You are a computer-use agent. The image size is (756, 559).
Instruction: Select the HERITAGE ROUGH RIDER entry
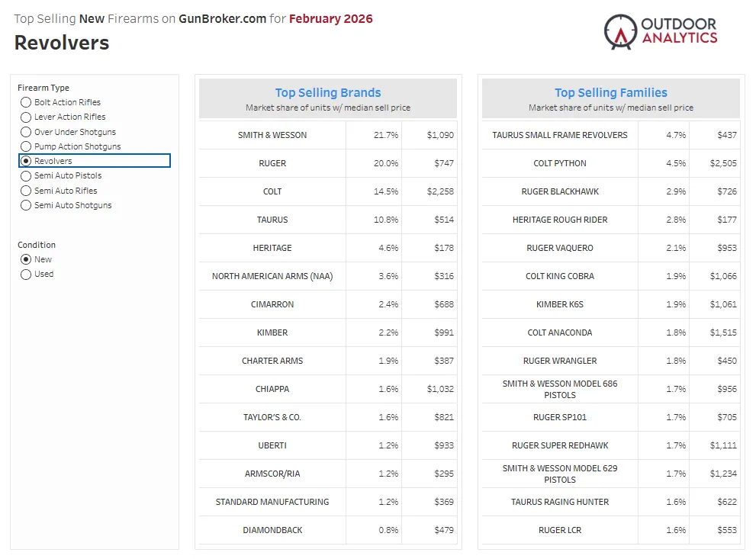click(559, 220)
